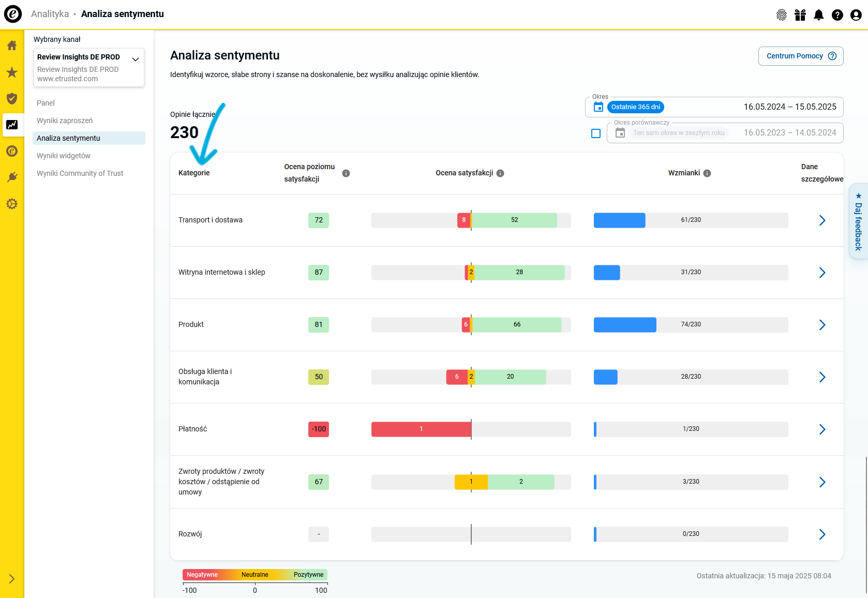Enable the comparison period checkbox
Image resolution: width=868 pixels, height=598 pixels.
[596, 133]
